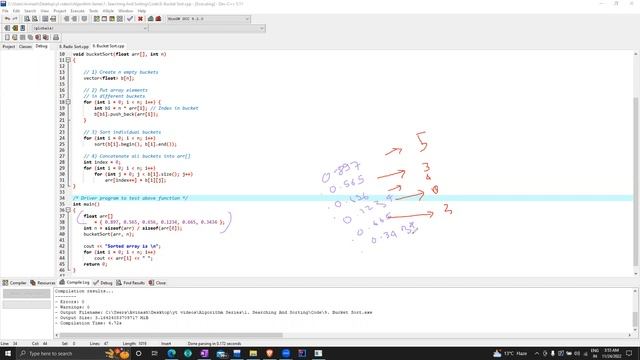Viewport: 640px width, 360px height.
Task: Switch to the Radix Sort.cpp file tab
Action: click(x=74, y=47)
